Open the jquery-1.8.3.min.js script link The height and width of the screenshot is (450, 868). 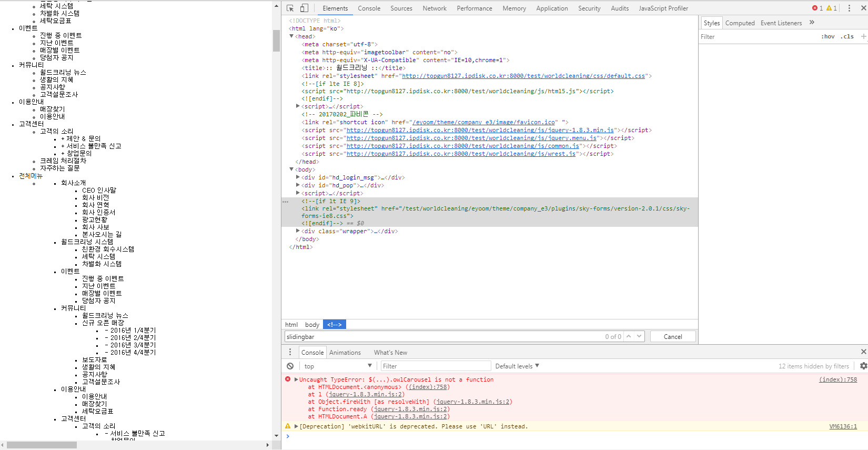coord(480,130)
